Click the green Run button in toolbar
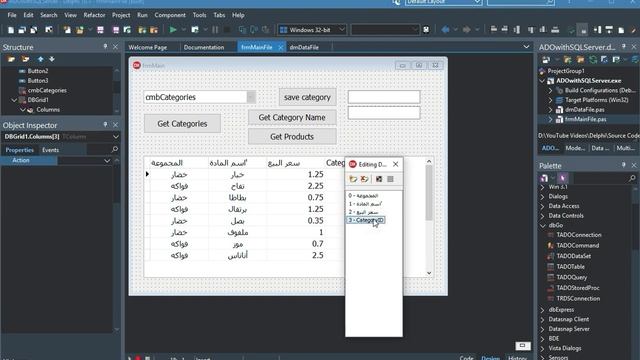 (173, 30)
